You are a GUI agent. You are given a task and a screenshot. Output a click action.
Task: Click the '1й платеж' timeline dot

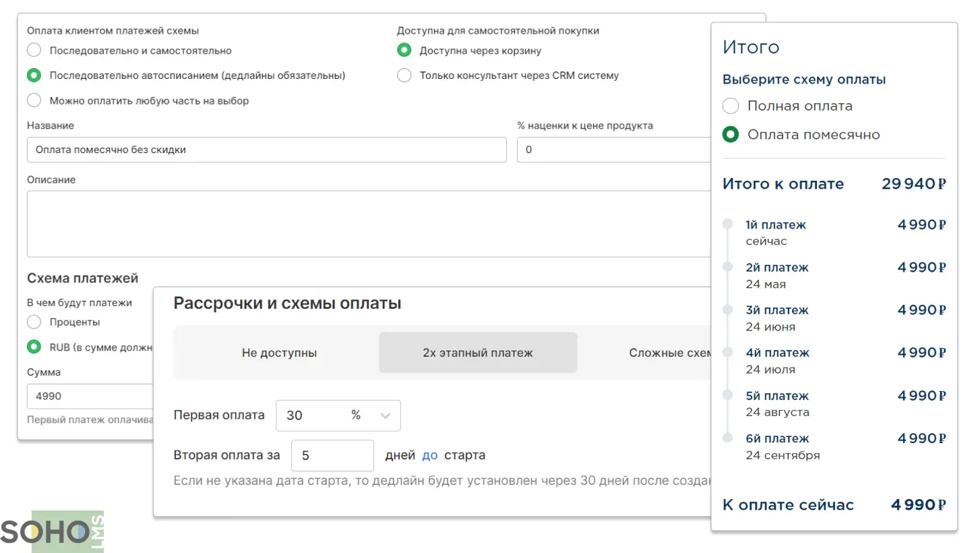(727, 224)
